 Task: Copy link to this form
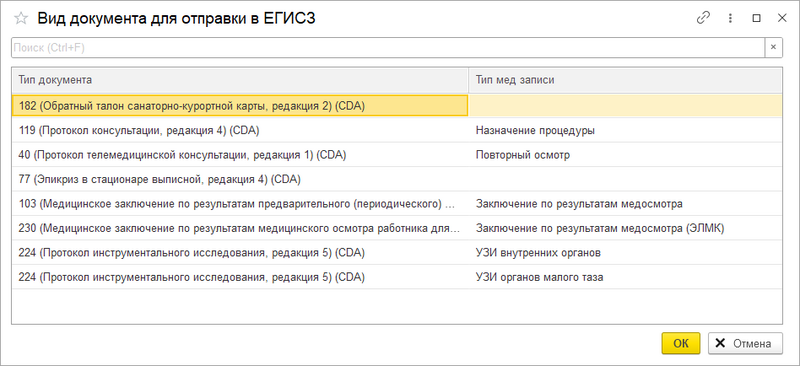[x=704, y=18]
